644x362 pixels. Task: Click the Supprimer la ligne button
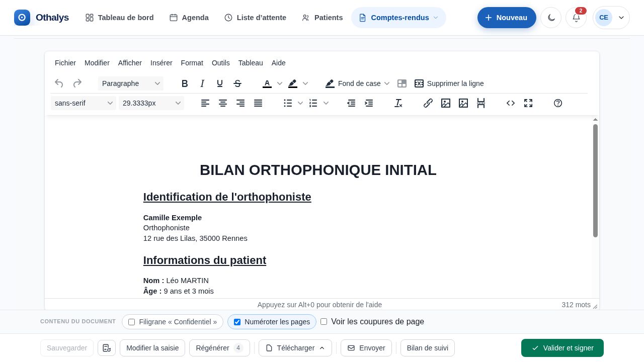(x=449, y=83)
